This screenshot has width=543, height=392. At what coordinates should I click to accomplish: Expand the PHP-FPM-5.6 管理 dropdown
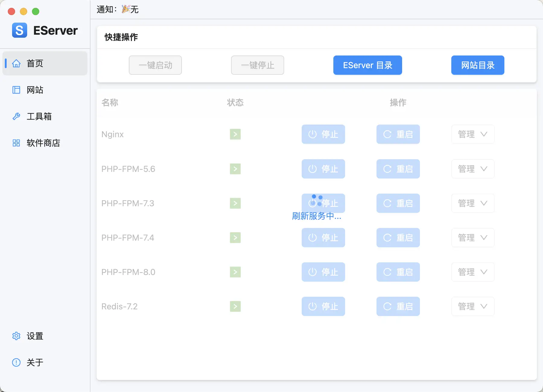pyautogui.click(x=473, y=169)
